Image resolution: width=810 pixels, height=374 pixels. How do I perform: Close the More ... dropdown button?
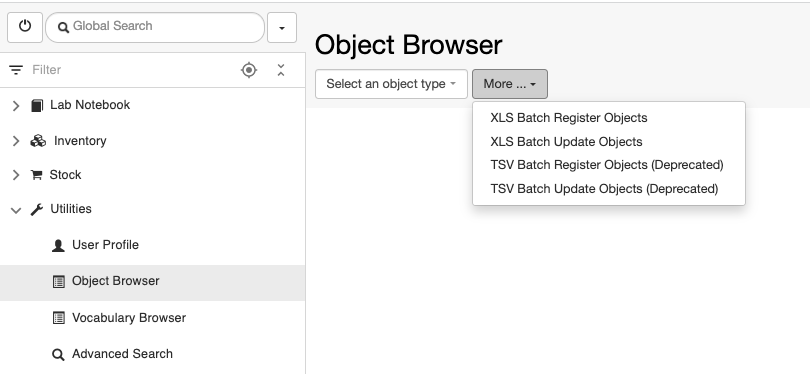(x=510, y=84)
